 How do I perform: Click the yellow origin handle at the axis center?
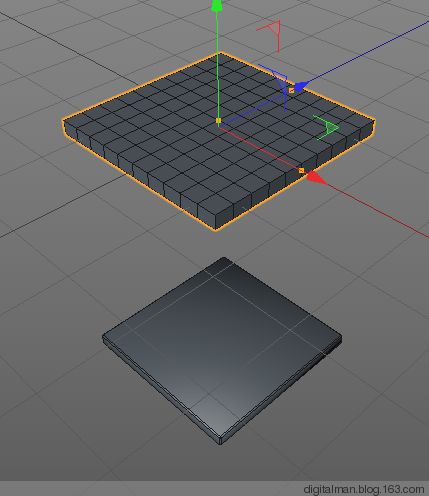point(218,121)
